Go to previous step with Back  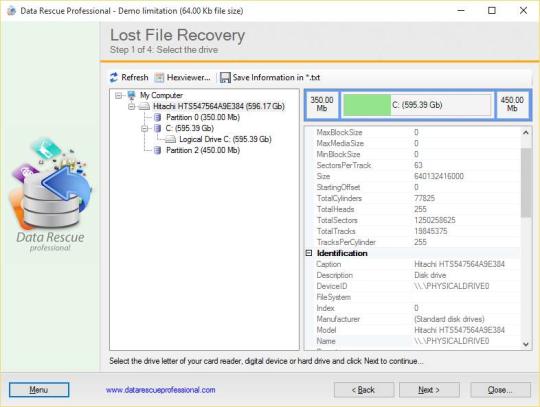tap(364, 390)
